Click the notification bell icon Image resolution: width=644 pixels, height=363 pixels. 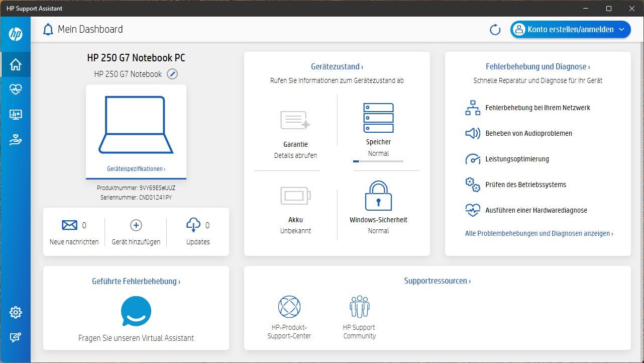pos(48,30)
